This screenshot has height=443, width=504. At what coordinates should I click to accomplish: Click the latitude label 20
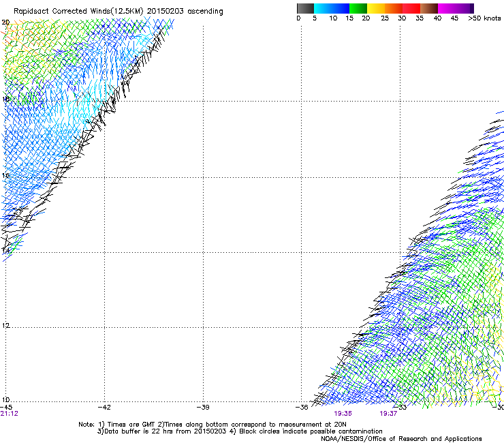[x=5, y=22]
